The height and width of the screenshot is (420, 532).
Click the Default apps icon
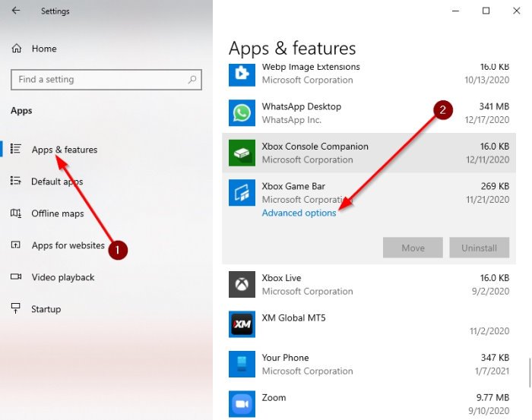pyautogui.click(x=16, y=181)
